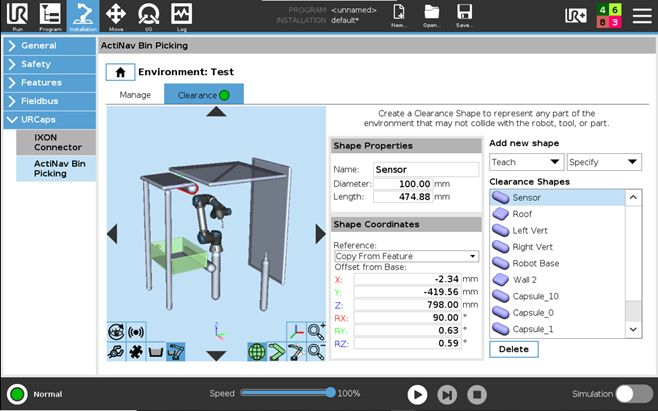Select ActiNav Bin Picking URCap
This screenshot has width=658, height=411.
56,168
